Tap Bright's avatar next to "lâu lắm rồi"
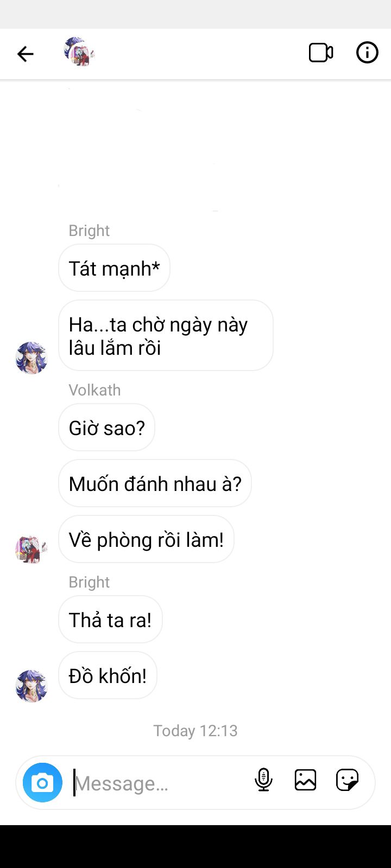This screenshot has width=391, height=868. click(x=31, y=358)
